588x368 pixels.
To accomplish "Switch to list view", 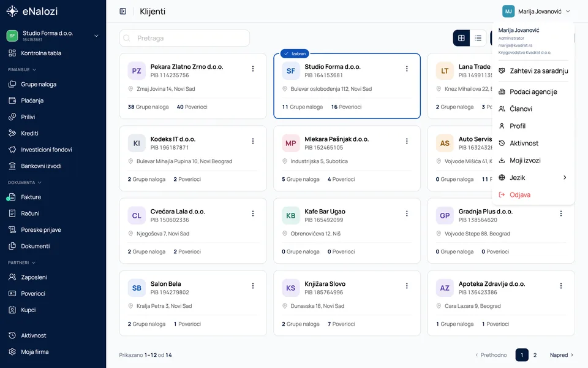I will click(478, 38).
